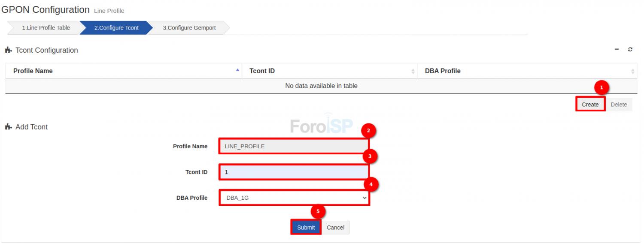Cancel adding the Tcont
This screenshot has height=246, width=644.
point(335,228)
